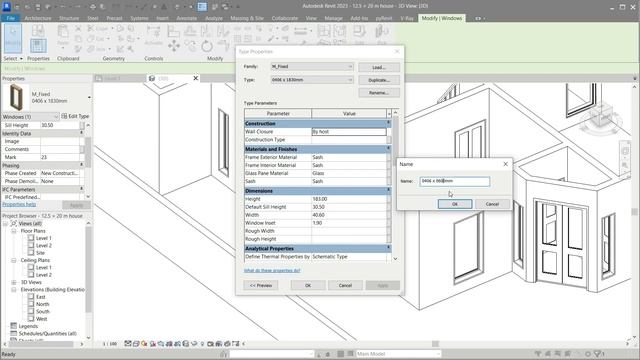Select the Move tool in the Modify panel
Screen dimensions: 640x360
click(x=174, y=46)
